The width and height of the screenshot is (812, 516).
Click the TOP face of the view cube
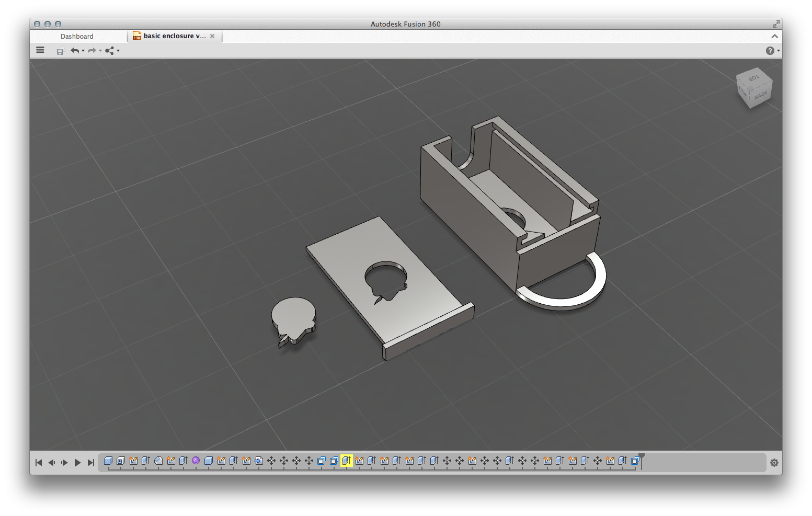pyautogui.click(x=753, y=78)
